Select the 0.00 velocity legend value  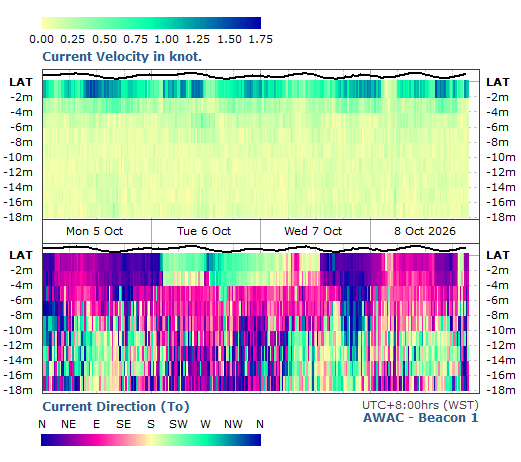click(x=41, y=39)
